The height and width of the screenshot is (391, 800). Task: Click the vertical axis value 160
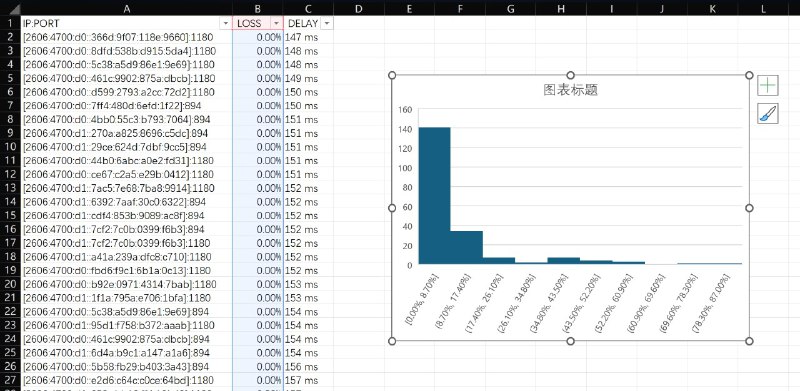pyautogui.click(x=405, y=110)
